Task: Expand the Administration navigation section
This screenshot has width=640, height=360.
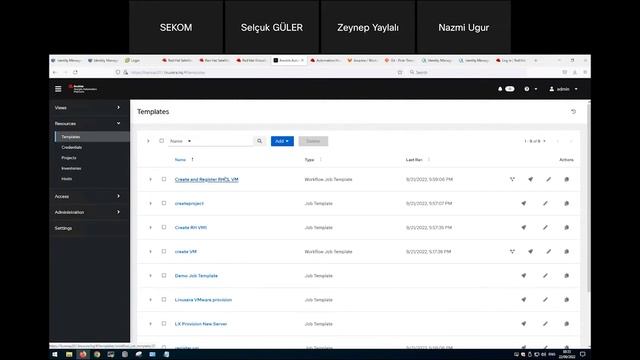Action: click(89, 212)
